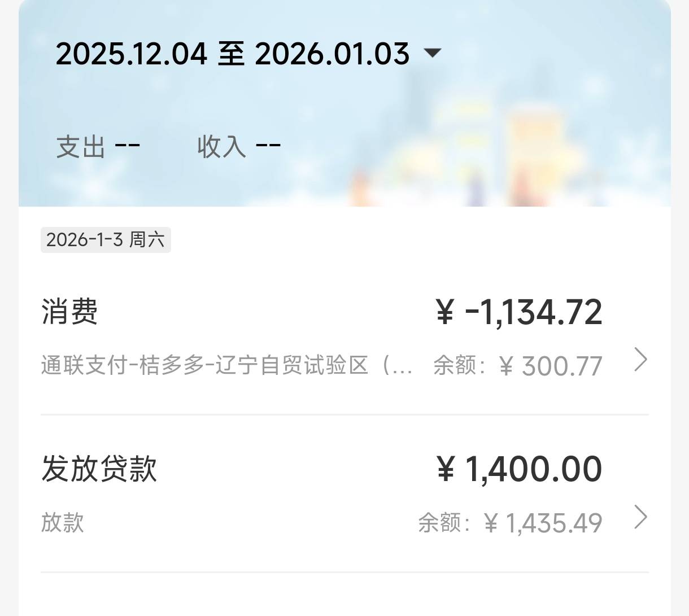Tap the 支出 expenditure label
This screenshot has width=689, height=616.
(80, 147)
